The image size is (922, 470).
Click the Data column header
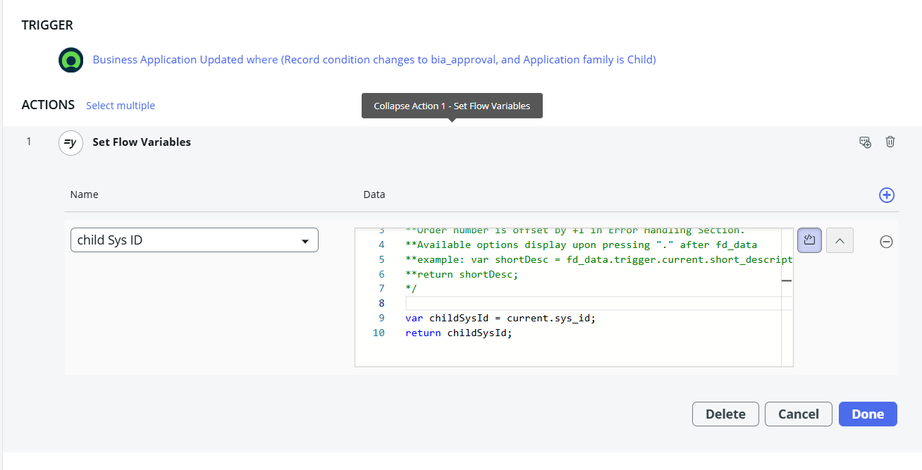point(374,194)
